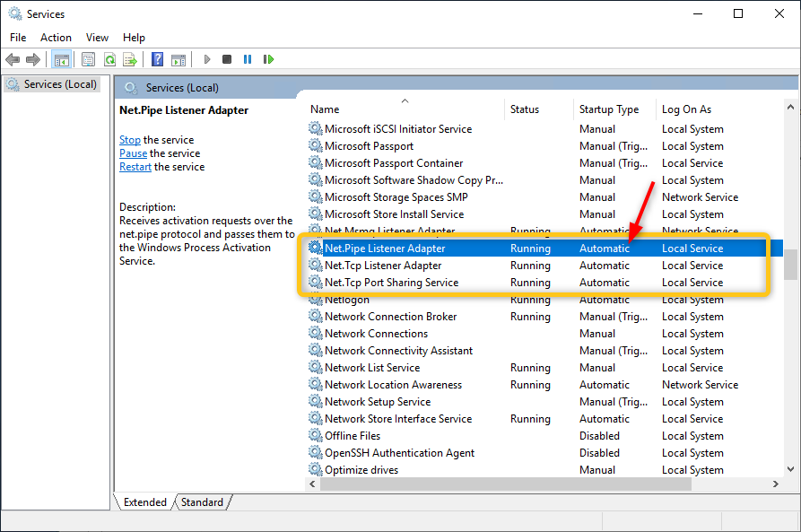The width and height of the screenshot is (801, 532).
Task: Open the Action menu
Action: (x=56, y=38)
